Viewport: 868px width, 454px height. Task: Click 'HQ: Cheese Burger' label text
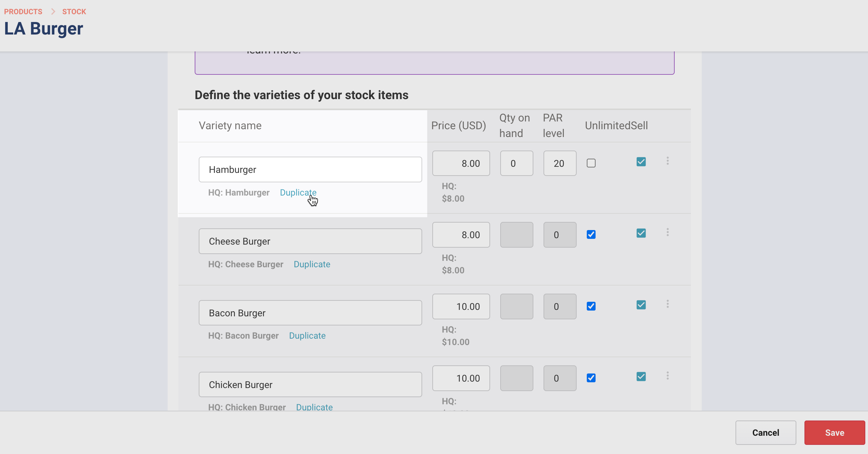[246, 264]
